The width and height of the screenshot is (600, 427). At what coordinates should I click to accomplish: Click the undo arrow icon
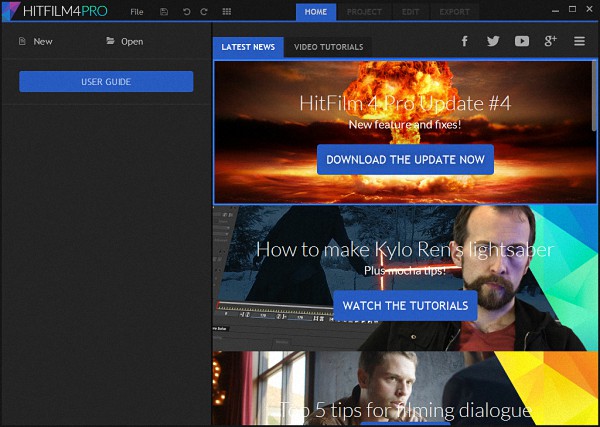click(x=186, y=11)
